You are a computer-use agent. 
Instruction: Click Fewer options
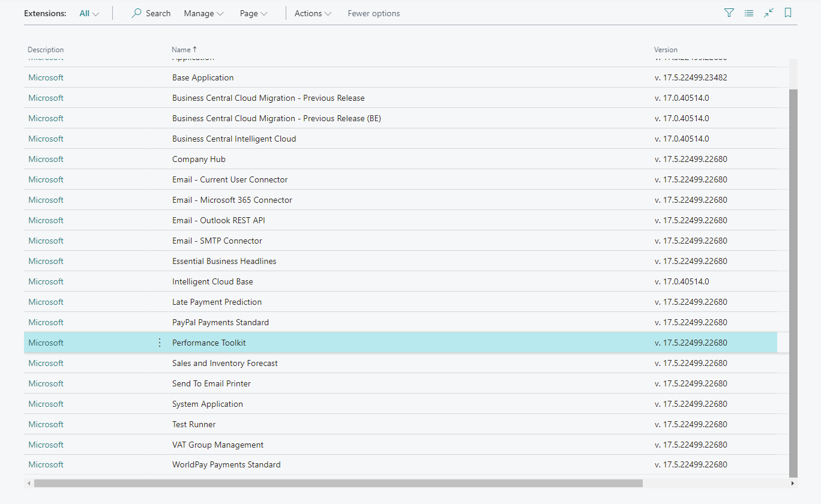click(374, 13)
